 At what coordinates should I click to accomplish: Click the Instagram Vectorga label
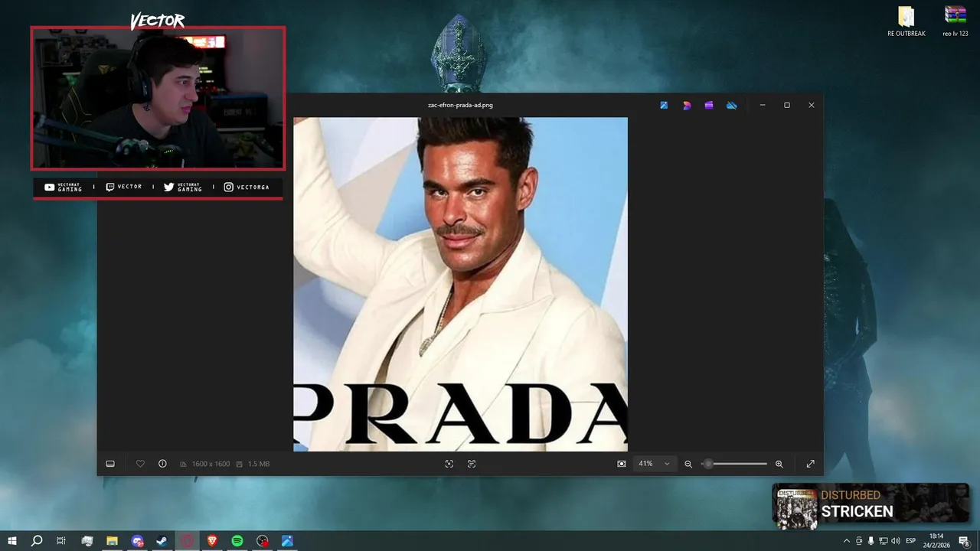click(x=247, y=187)
